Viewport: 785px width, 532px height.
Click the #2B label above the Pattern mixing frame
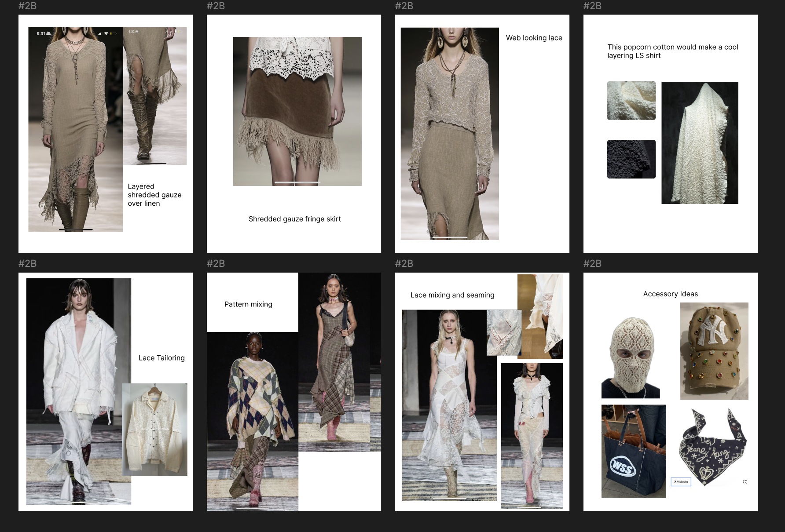[216, 263]
